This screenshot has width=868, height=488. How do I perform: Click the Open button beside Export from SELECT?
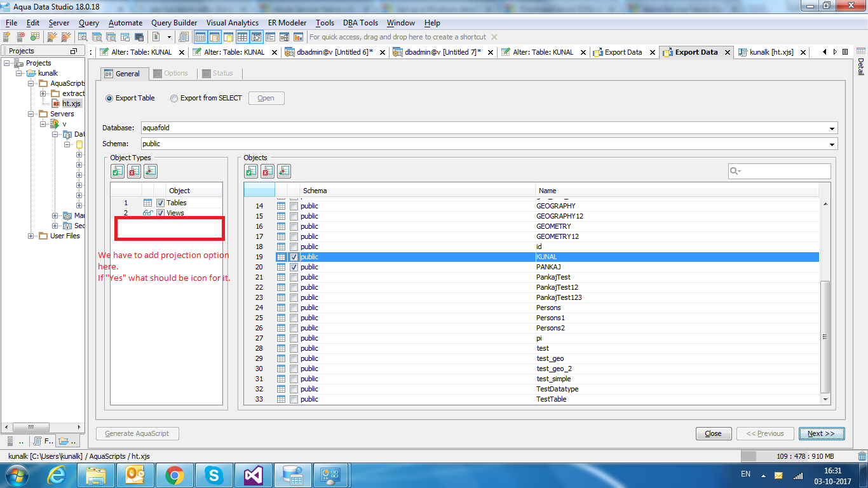pos(266,98)
